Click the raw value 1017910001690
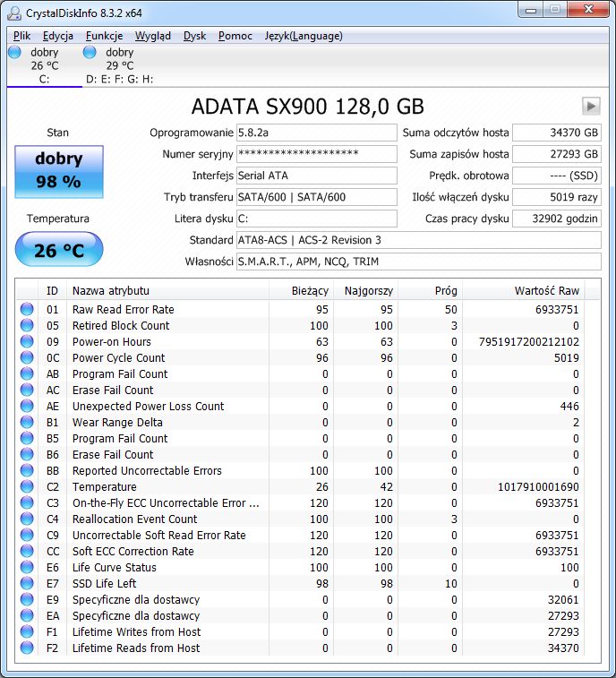 click(538, 486)
